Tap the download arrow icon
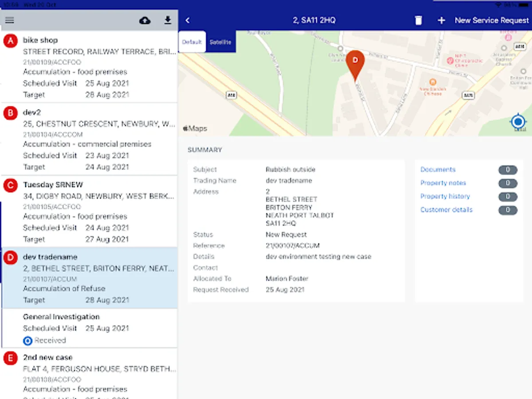Image resolution: width=532 pixels, height=399 pixels. point(168,20)
